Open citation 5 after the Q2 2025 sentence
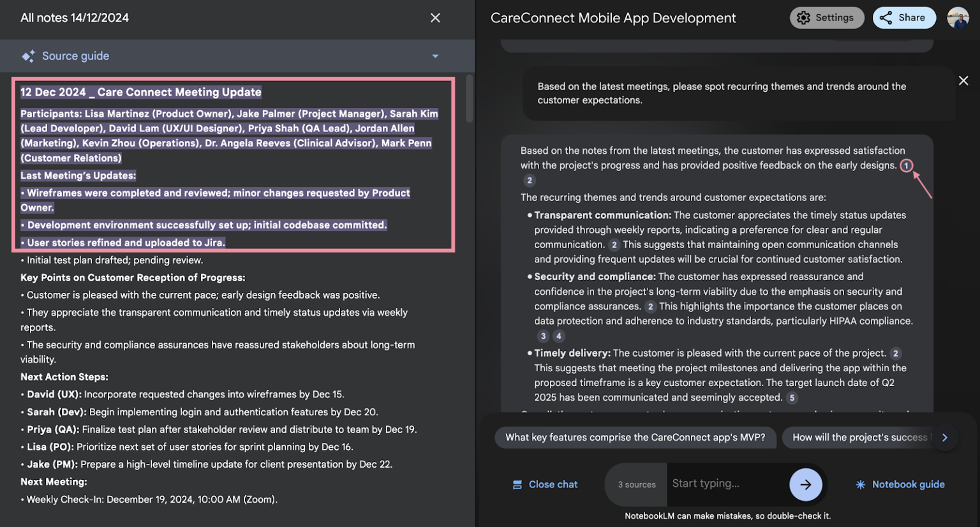 pos(792,397)
